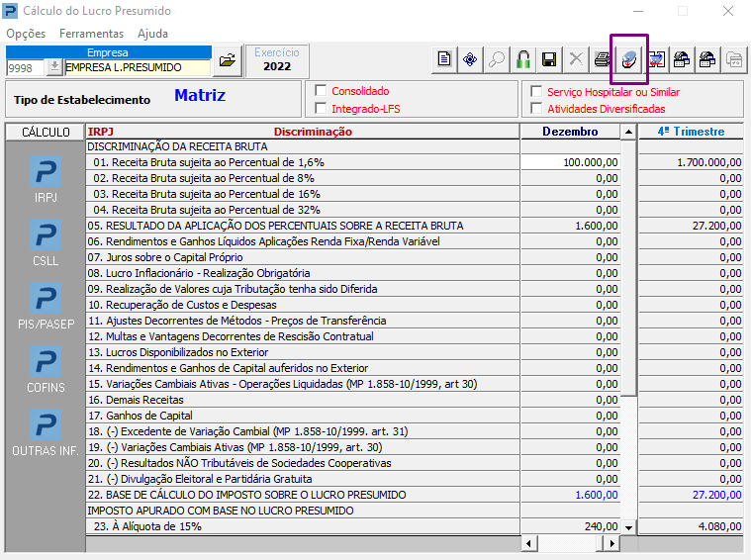Check Serviço Hospitalar ou Similar option
751x560 pixels.
(536, 91)
